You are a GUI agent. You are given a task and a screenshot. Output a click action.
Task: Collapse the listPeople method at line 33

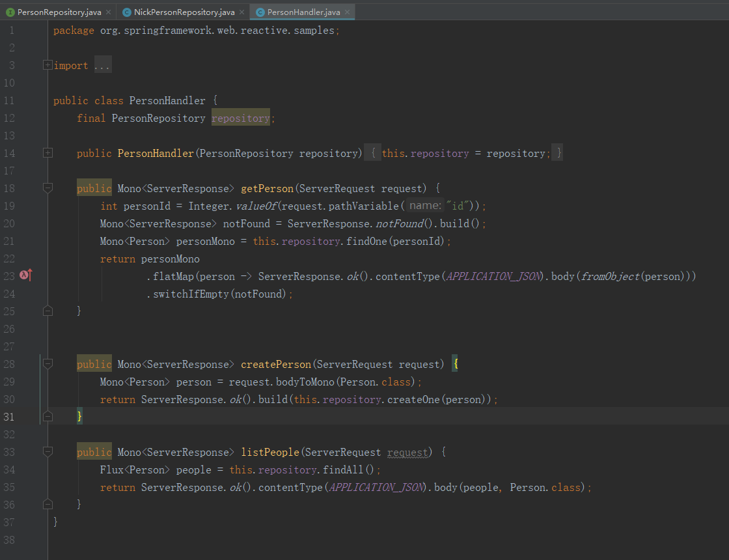pos(48,452)
